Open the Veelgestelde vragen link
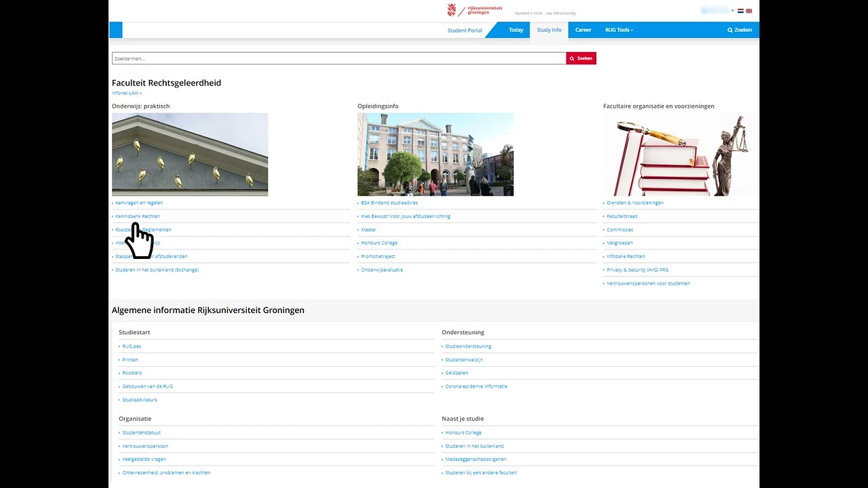 coord(144,460)
